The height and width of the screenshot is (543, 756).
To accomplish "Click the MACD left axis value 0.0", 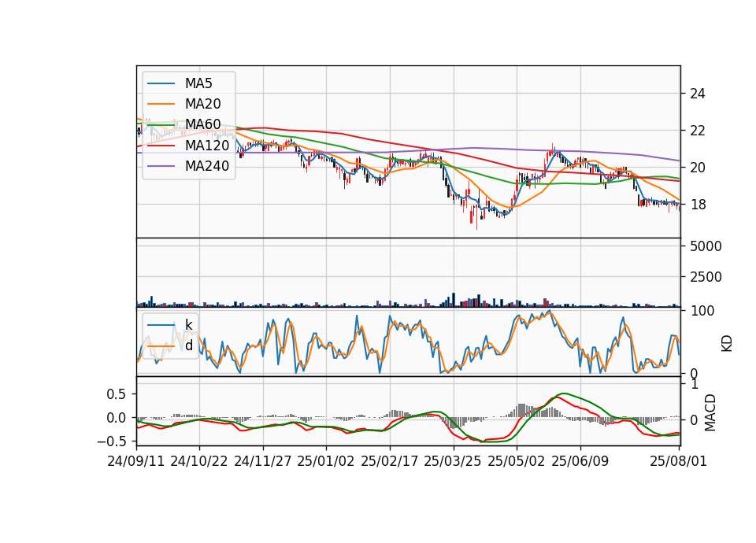I will (x=116, y=418).
